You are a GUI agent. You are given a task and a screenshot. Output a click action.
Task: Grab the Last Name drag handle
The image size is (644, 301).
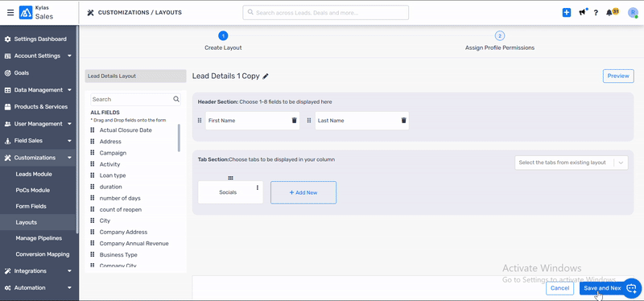coord(309,121)
